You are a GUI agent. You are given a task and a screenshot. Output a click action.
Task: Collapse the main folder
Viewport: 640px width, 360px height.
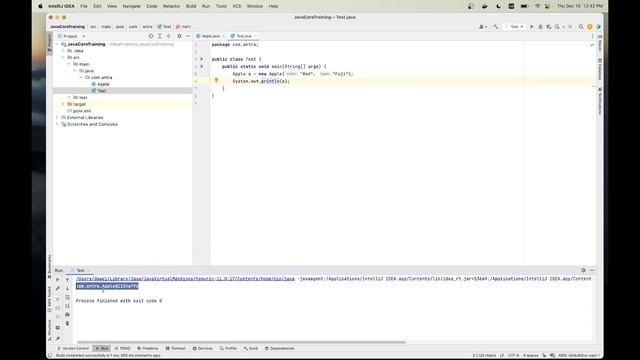pos(69,64)
